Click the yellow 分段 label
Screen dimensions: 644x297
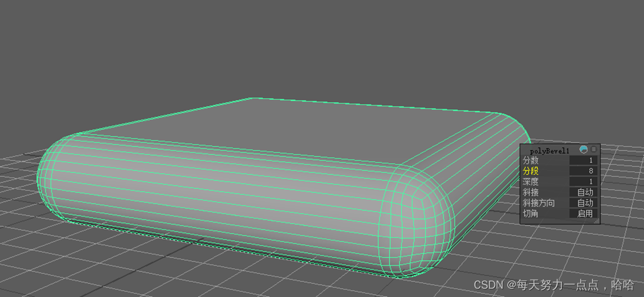(x=530, y=171)
